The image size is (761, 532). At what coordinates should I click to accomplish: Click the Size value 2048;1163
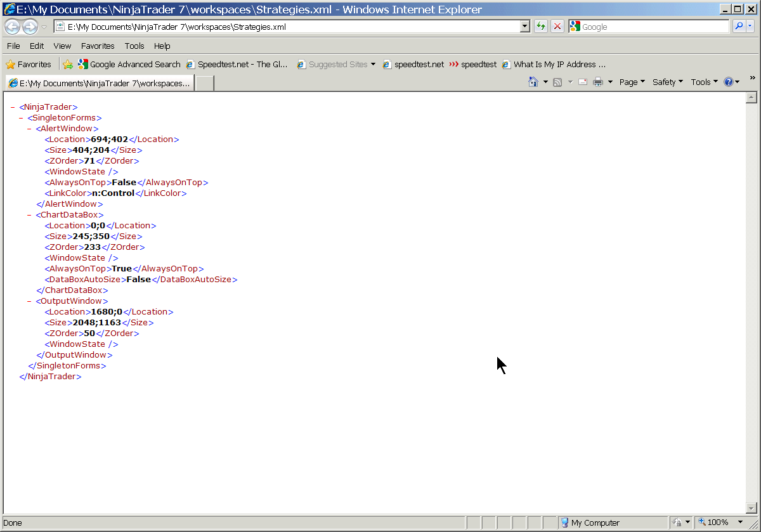[x=97, y=323]
